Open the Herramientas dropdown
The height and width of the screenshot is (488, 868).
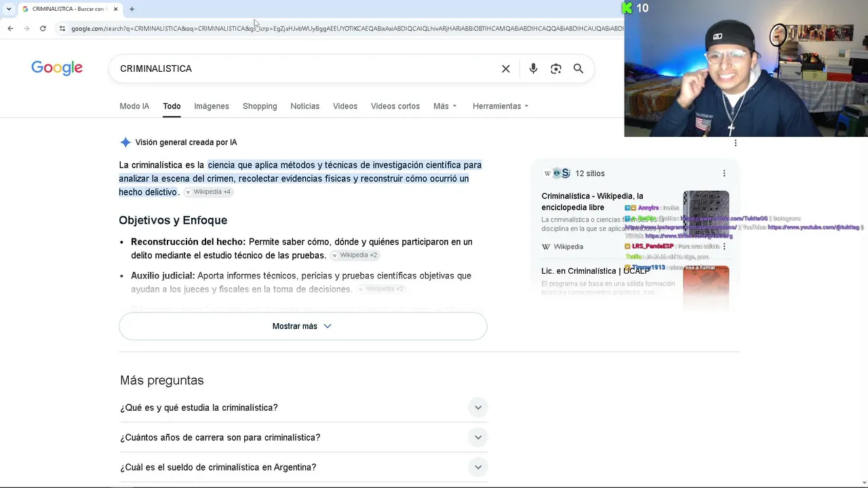500,106
